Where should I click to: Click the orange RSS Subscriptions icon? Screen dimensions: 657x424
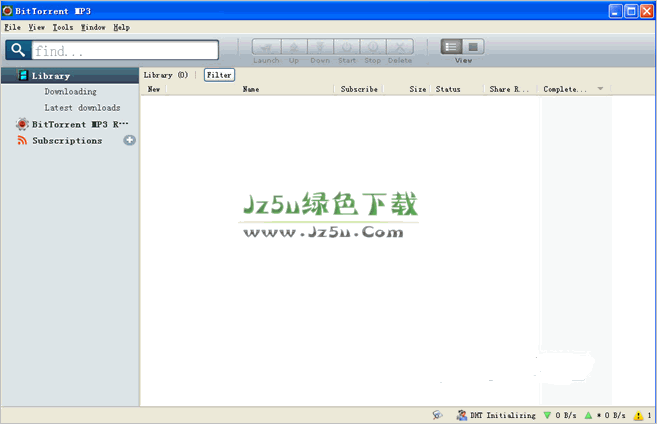coord(22,140)
